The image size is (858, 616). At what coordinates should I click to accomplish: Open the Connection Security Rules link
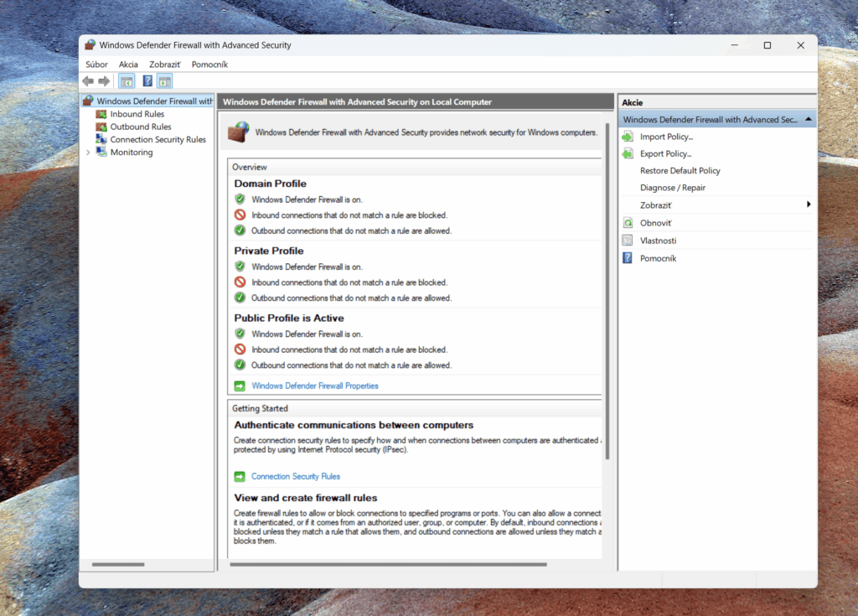pos(296,476)
